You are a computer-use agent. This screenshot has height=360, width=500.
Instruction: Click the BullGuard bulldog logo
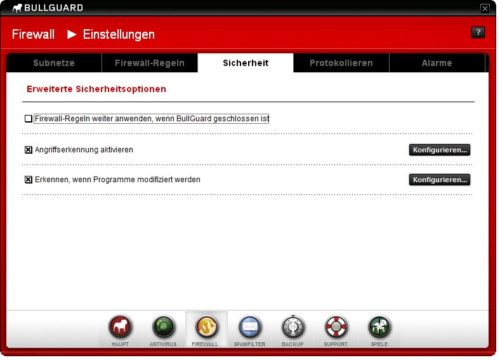click(x=17, y=8)
